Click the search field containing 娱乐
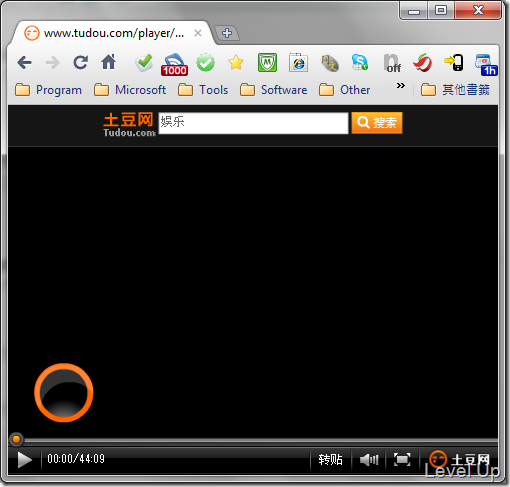510x487 pixels. point(253,123)
